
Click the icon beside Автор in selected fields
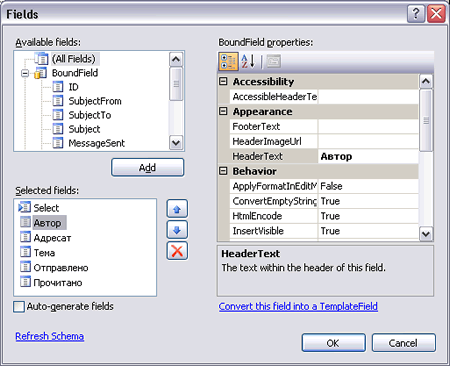25,222
